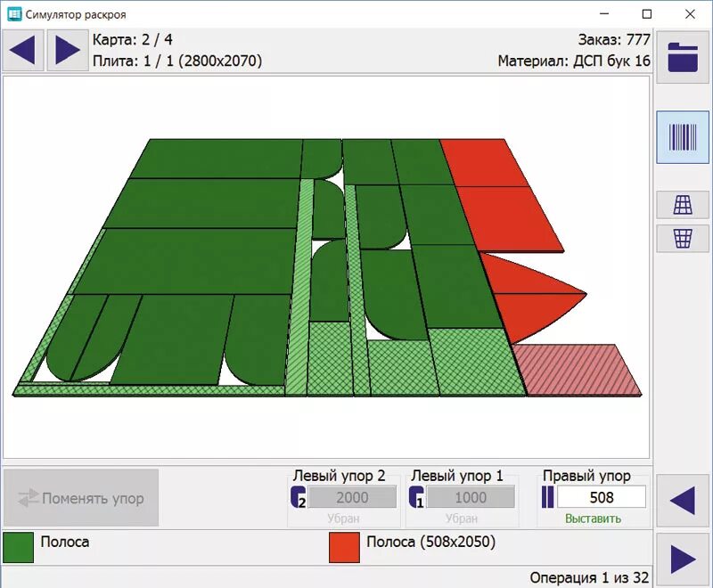Click the disabled Поменять упор button
713x588 pixels.
pos(81,498)
